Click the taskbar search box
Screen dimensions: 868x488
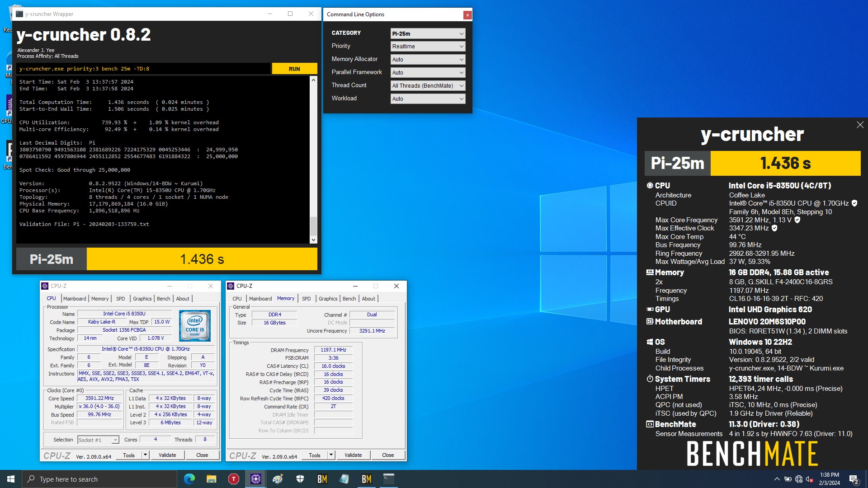99,479
